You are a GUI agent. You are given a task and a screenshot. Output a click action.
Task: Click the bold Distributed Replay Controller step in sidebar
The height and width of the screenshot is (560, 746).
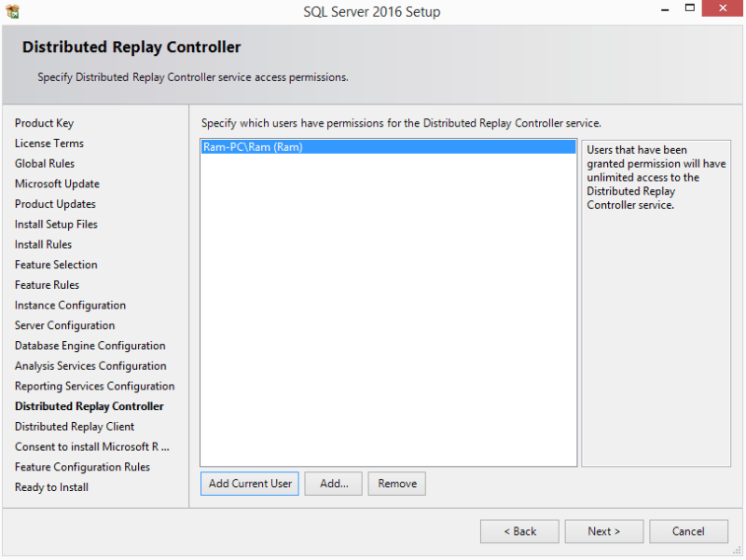click(90, 406)
